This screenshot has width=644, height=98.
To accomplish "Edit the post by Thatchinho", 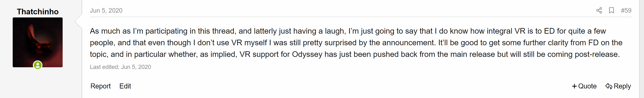I will [x=125, y=86].
